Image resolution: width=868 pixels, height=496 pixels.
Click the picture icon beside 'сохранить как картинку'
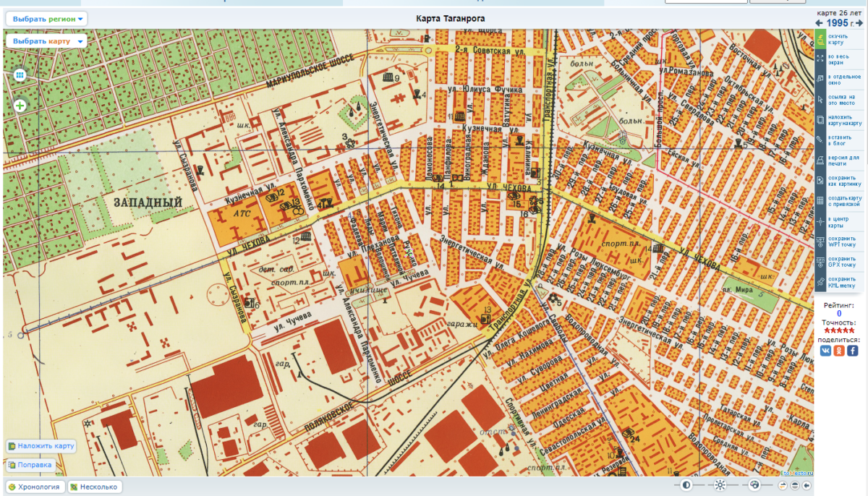point(820,180)
